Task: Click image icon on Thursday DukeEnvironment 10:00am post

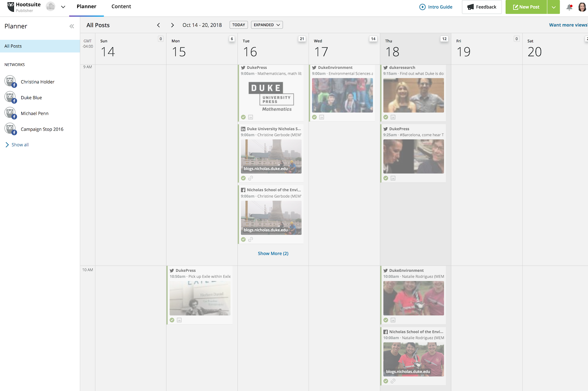Action: coord(393,320)
